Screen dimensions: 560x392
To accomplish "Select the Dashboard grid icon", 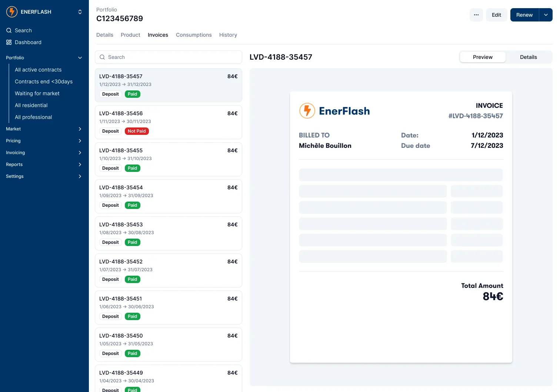I will 9,42.
